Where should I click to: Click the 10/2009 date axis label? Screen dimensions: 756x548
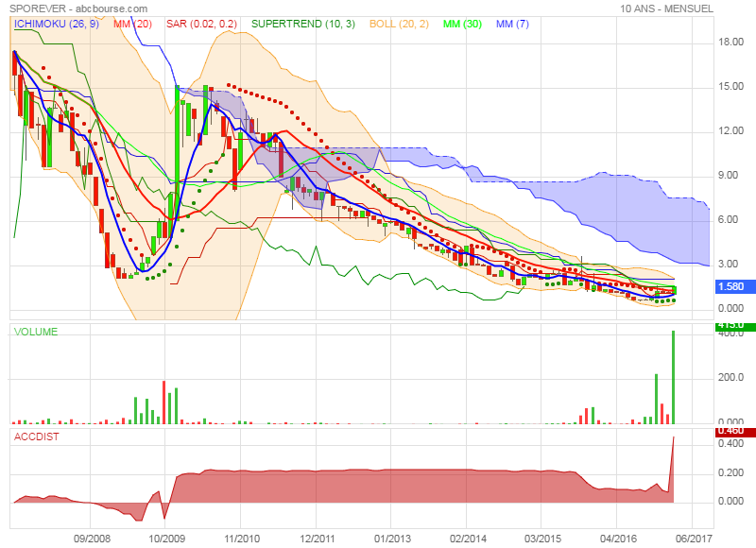click(x=166, y=539)
